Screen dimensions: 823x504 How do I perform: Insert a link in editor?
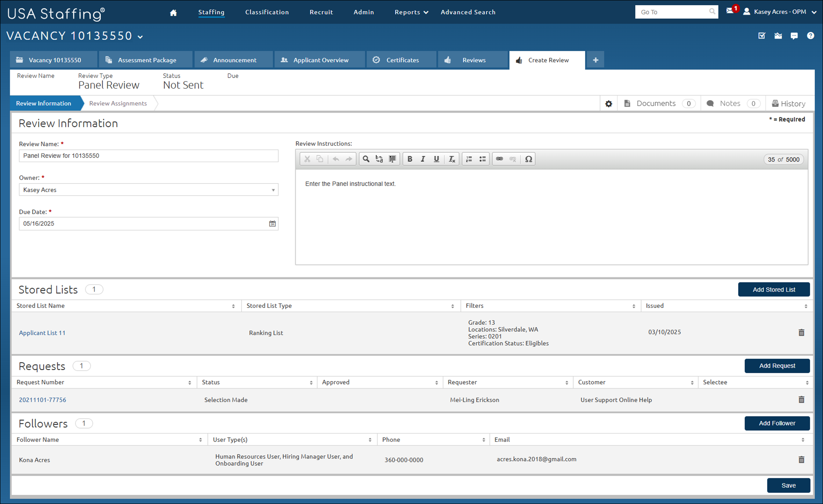click(x=499, y=159)
